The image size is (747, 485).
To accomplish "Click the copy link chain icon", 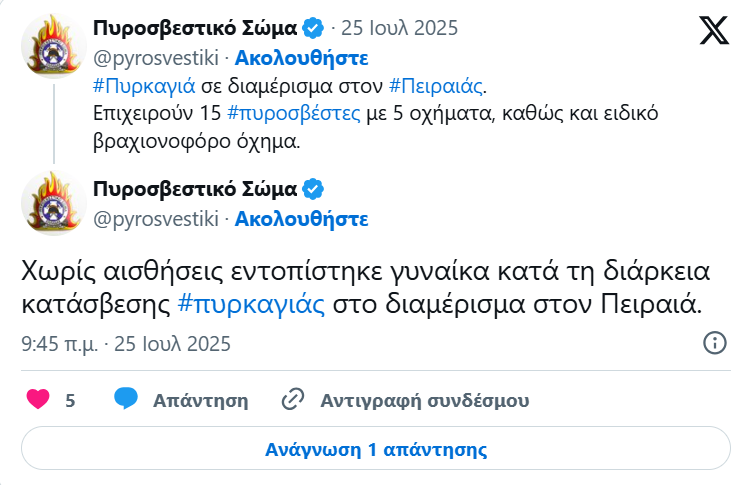I will coord(293,399).
